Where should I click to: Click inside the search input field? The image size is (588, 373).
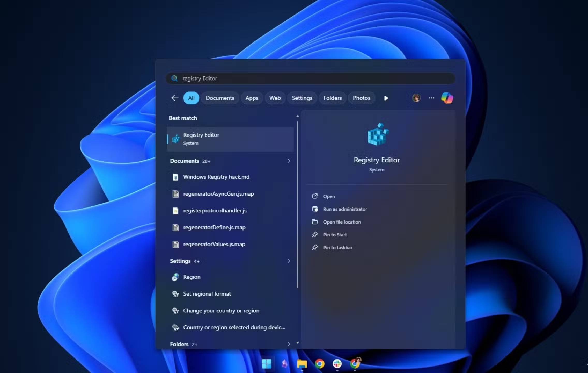285,78
